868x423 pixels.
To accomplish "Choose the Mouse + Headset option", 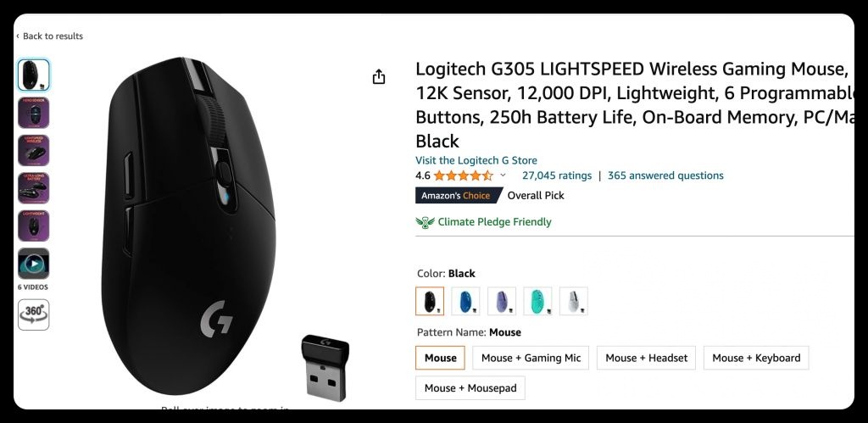I will pyautogui.click(x=646, y=358).
